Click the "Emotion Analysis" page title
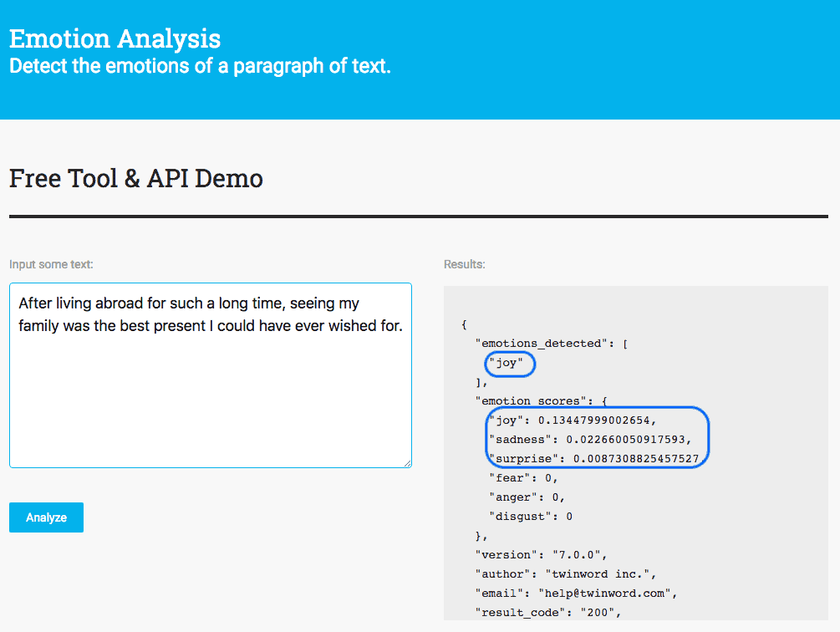This screenshot has width=840, height=632. tap(115, 38)
